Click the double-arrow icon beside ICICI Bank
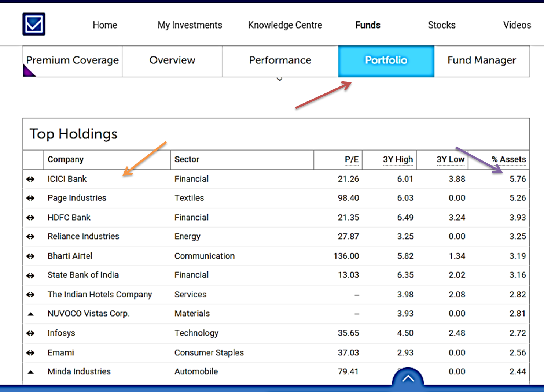This screenshot has width=544, height=392. [30, 179]
